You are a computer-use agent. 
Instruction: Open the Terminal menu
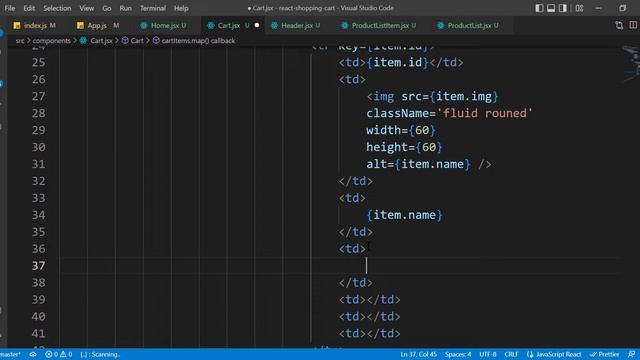[153, 8]
